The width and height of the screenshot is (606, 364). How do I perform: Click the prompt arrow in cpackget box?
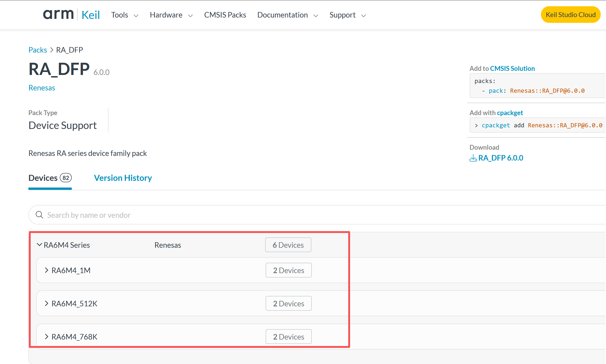click(476, 125)
